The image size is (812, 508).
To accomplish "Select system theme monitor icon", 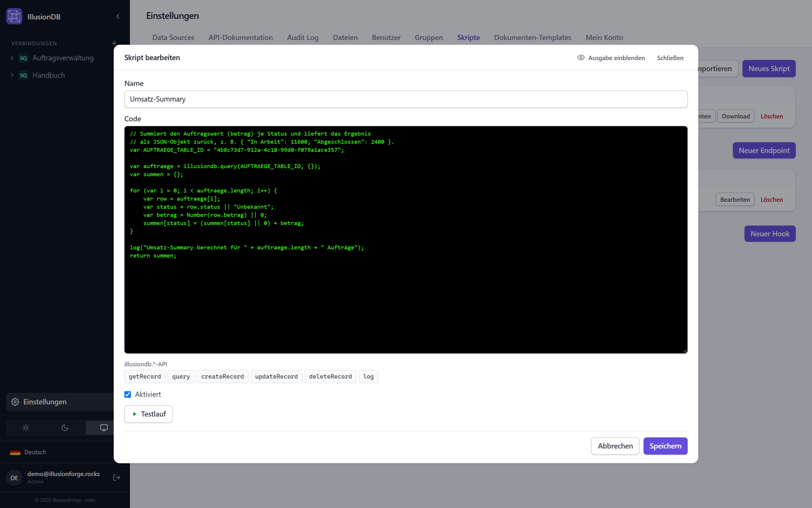I will (x=104, y=428).
